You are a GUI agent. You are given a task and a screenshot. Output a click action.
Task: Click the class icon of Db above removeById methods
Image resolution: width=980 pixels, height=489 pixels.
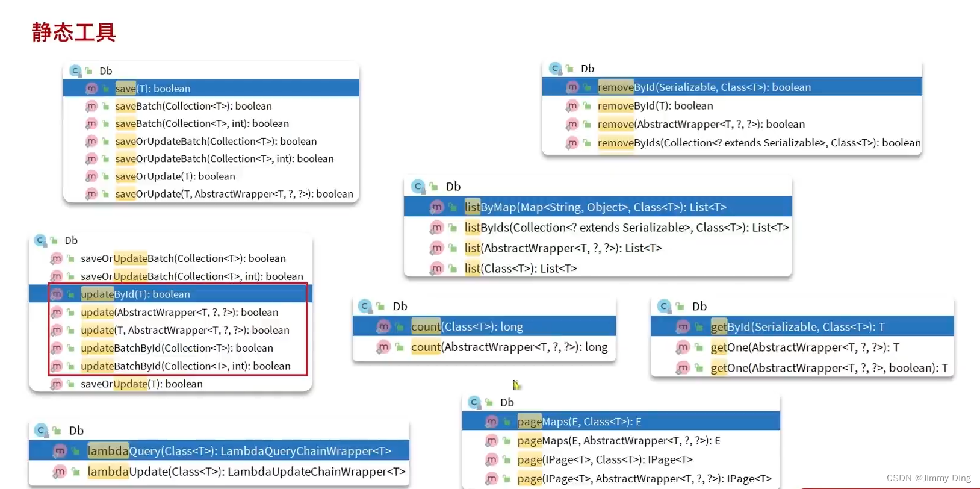(x=556, y=69)
